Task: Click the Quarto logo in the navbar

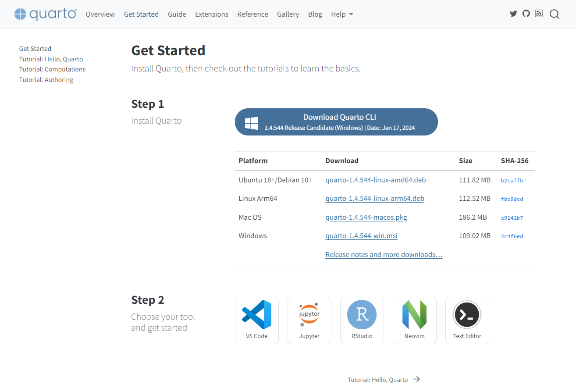Action: 45,14
